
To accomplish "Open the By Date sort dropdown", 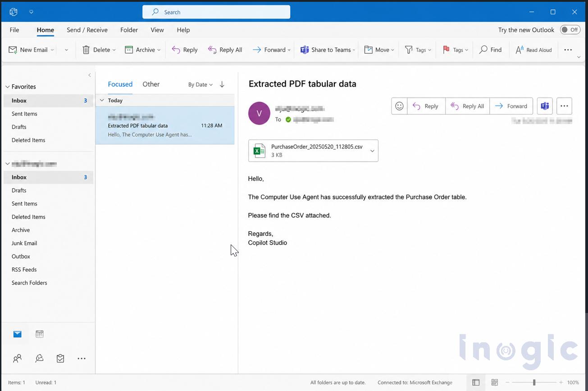I will coord(201,84).
